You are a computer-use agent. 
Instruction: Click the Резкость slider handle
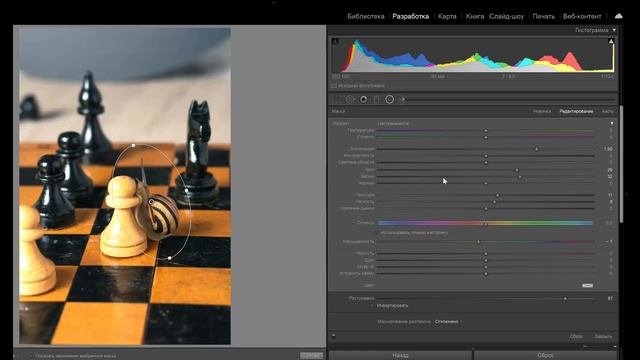[486, 253]
